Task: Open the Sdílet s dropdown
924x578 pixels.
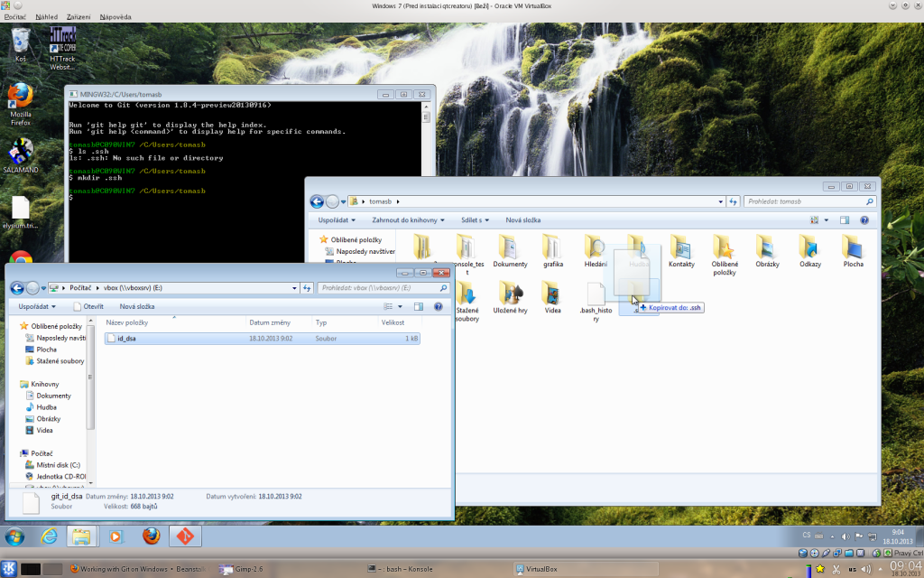Action: [x=475, y=220]
